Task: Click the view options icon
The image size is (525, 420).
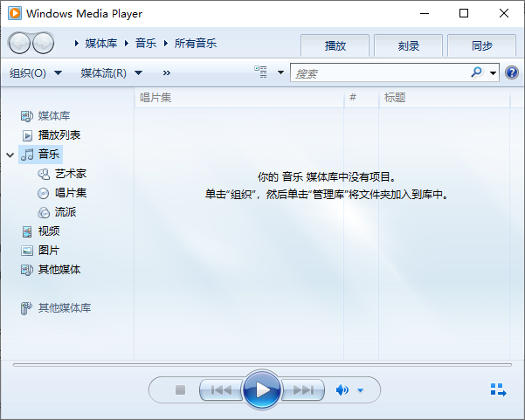Action: coord(261,73)
